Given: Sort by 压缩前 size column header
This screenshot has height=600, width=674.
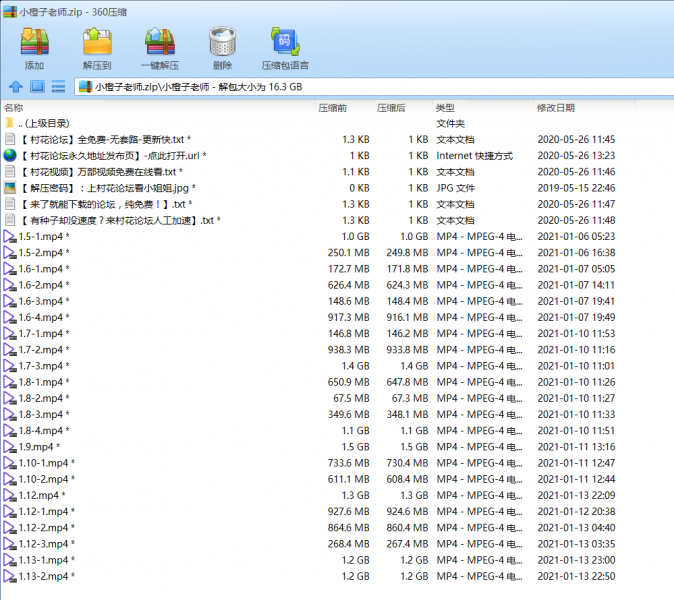Looking at the screenshot, I should click(333, 107).
